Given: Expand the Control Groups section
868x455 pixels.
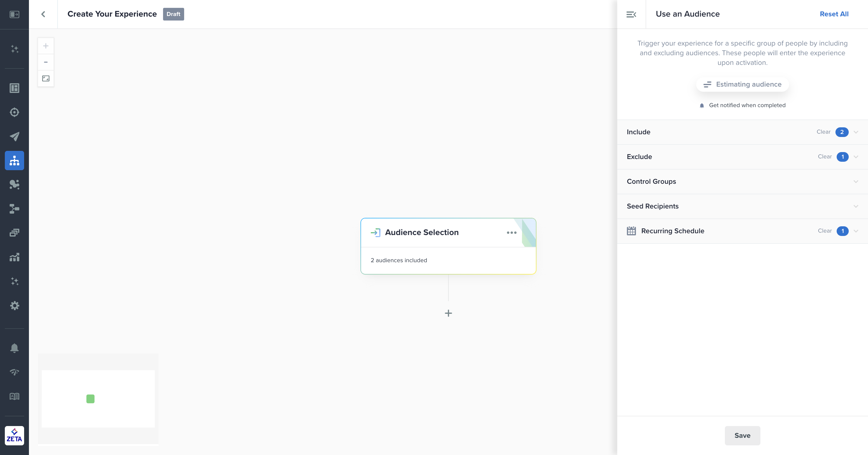Looking at the screenshot, I should click(856, 181).
